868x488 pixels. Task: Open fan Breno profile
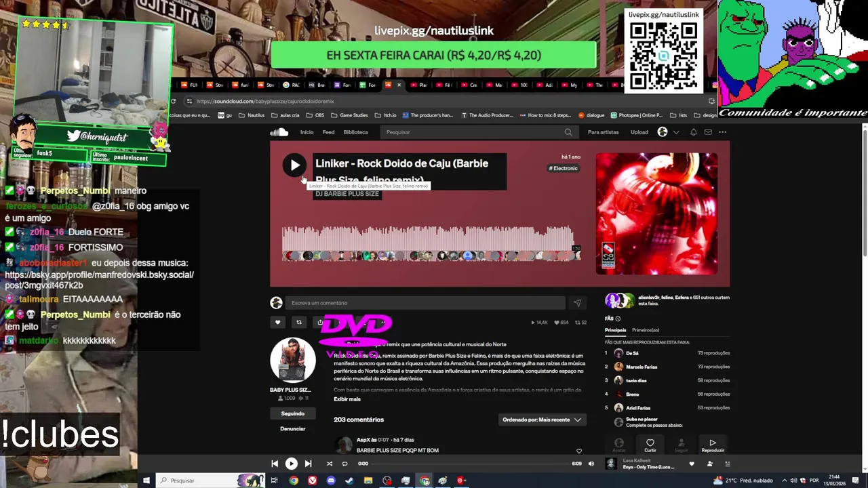tap(632, 394)
